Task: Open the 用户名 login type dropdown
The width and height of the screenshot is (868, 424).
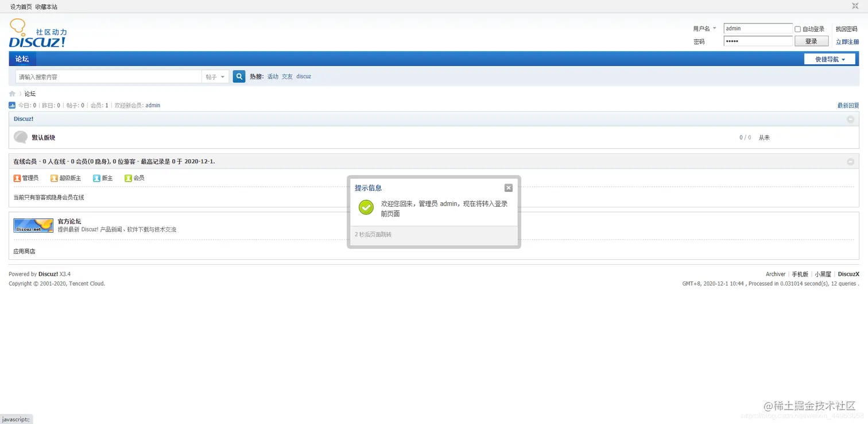Action: click(705, 29)
